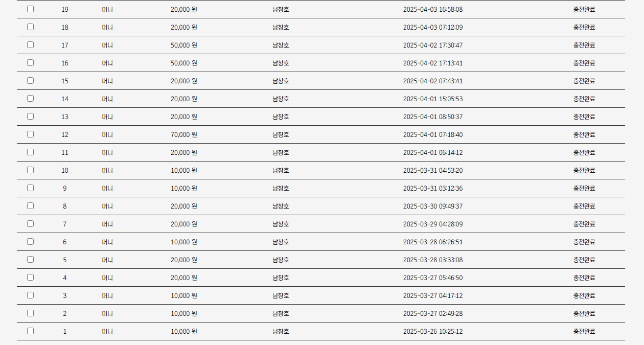The height and width of the screenshot is (345, 644).
Task: Check the checkbox for row 6
Action: pos(31,242)
